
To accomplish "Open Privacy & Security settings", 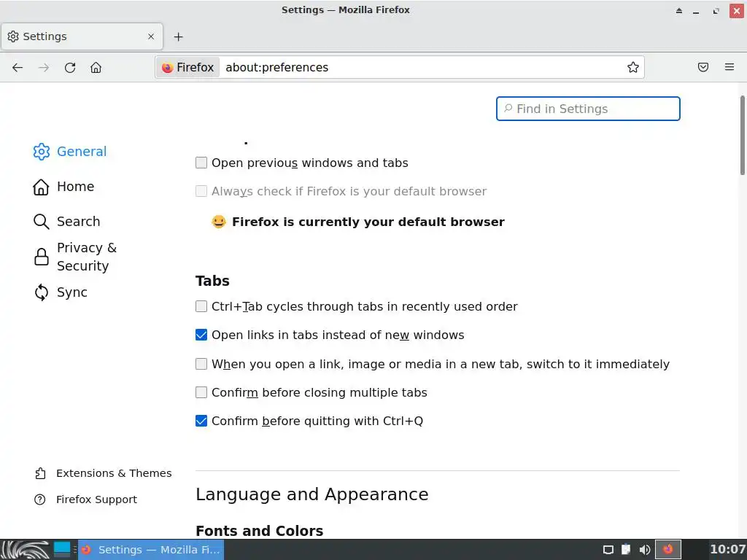I will 75,257.
